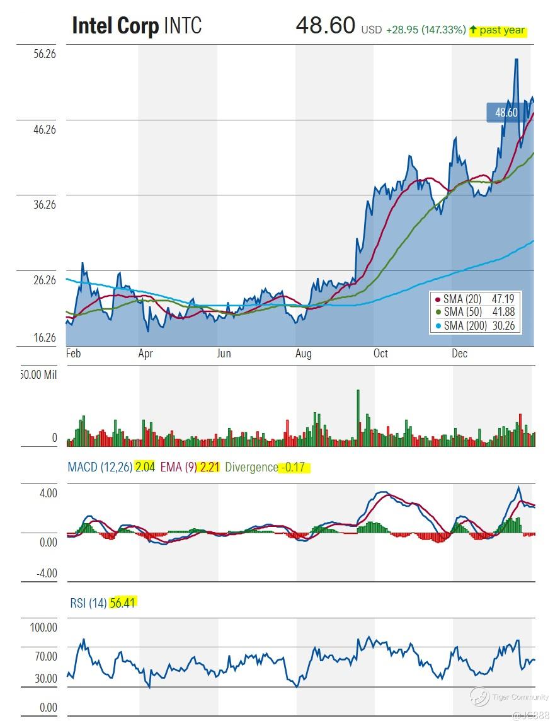Image resolution: width=560 pixels, height=728 pixels.
Task: Click the SMA (20) 47.19 legend entry
Action: tap(475, 299)
